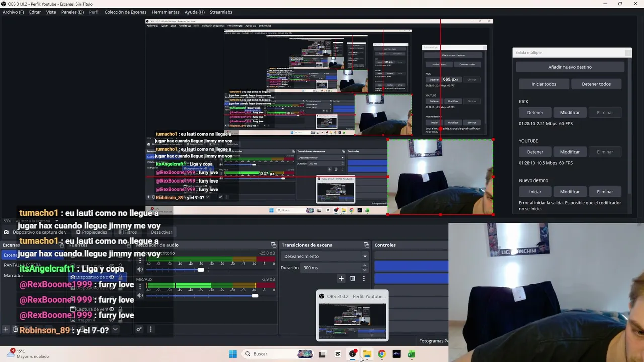644x362 pixels.
Task: Click Modificar for the YOUTUBE destination
Action: pos(570,152)
